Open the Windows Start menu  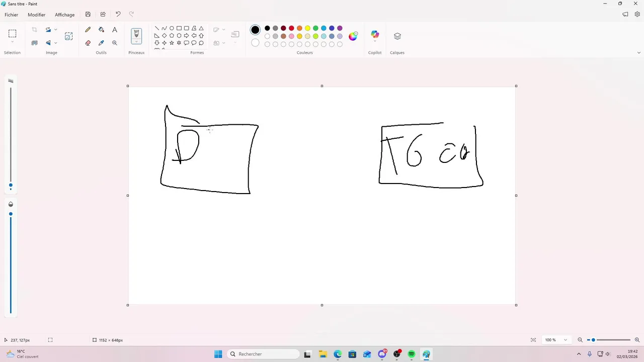218,354
